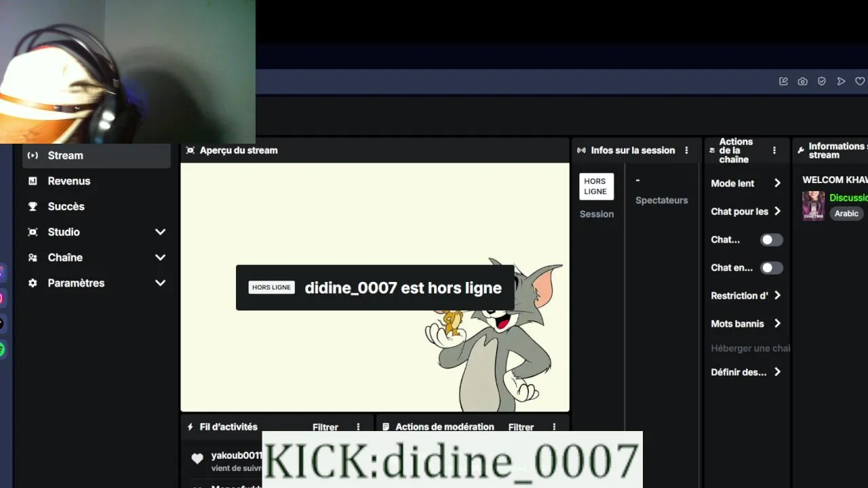Click the heart icon in browser toolbar
This screenshot has width=868, height=488.
click(x=860, y=81)
